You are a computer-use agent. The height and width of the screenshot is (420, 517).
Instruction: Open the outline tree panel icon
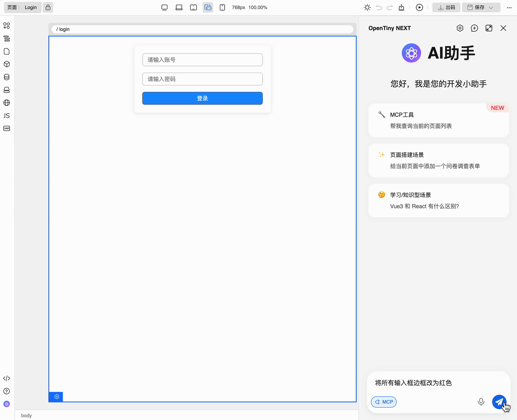pos(6,39)
